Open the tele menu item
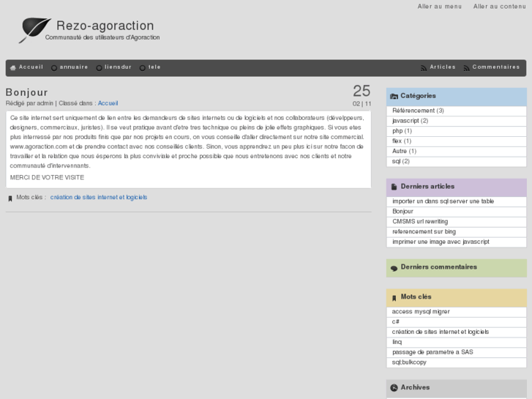532x399 pixels. point(154,67)
